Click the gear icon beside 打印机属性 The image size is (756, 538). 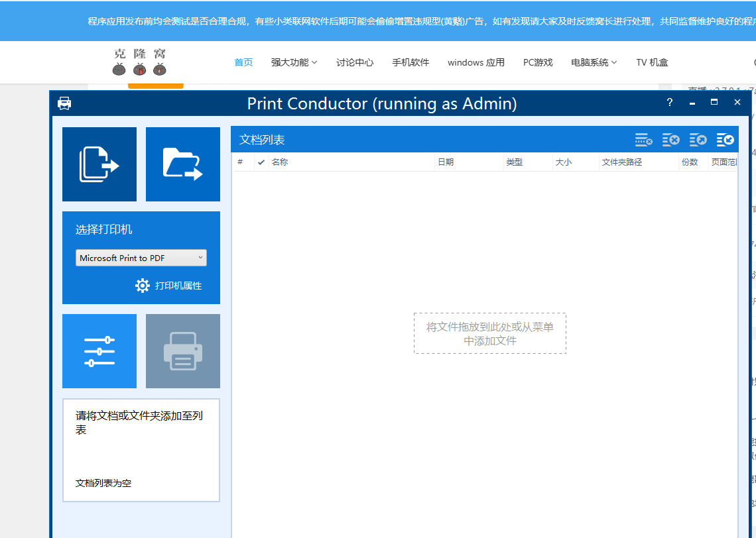[142, 286]
